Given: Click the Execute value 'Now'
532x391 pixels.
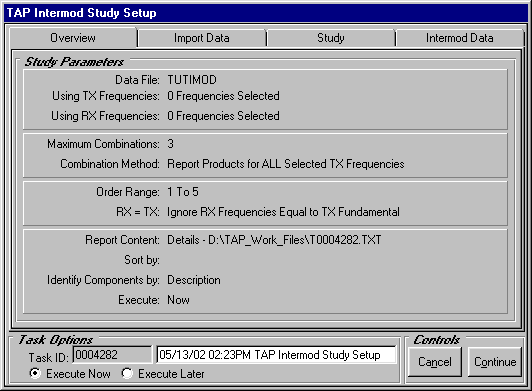Looking at the screenshot, I should click(178, 300).
